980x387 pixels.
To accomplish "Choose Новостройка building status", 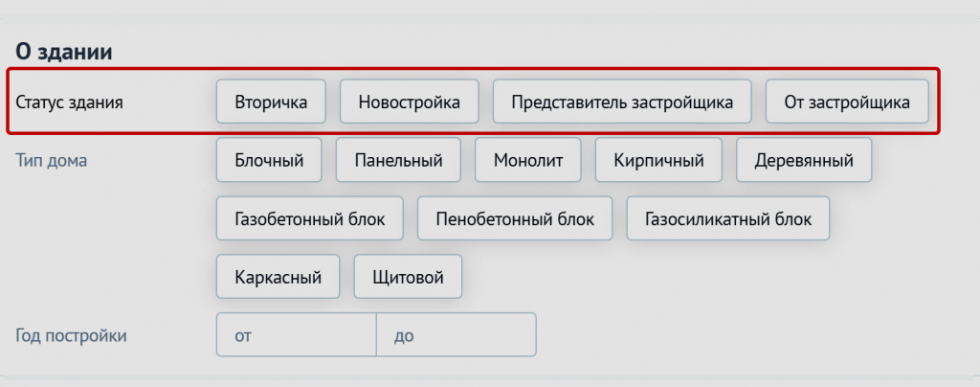I will coord(409,102).
